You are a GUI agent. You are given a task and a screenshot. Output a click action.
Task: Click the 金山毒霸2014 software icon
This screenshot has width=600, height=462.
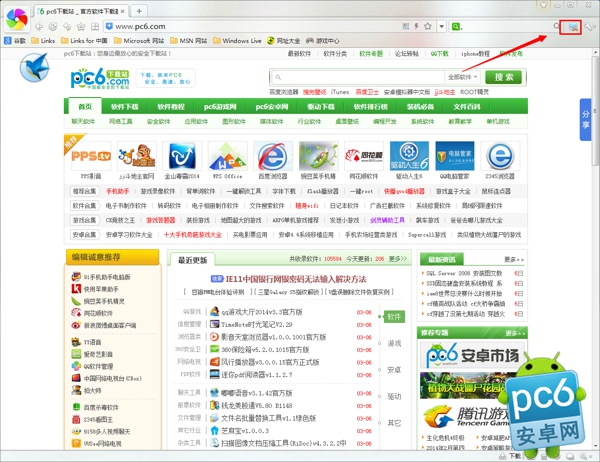pos(183,155)
